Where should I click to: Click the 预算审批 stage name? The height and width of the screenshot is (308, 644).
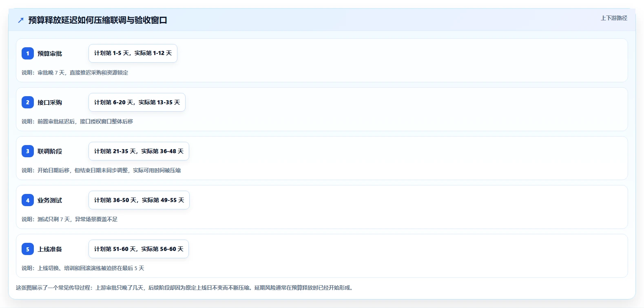coord(50,53)
